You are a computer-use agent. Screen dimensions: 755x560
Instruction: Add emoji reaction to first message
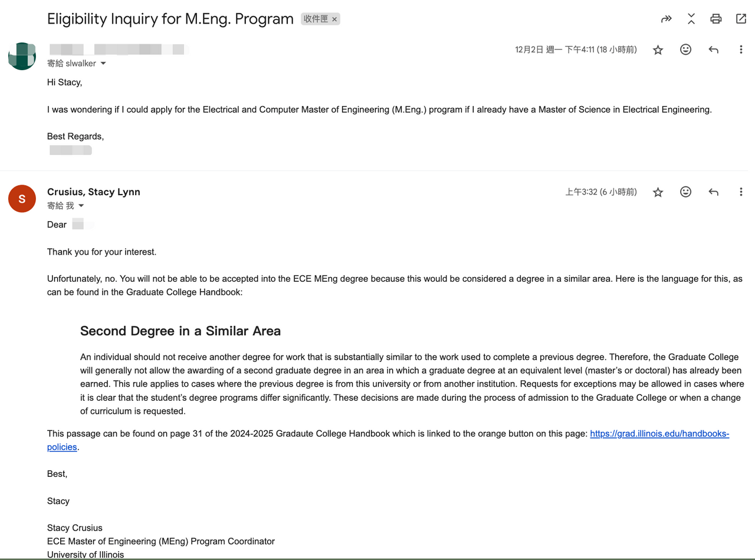click(685, 50)
